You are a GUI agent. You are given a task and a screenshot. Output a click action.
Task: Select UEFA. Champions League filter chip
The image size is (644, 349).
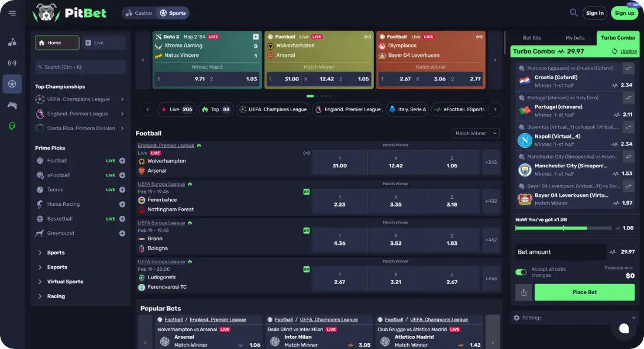click(x=273, y=109)
